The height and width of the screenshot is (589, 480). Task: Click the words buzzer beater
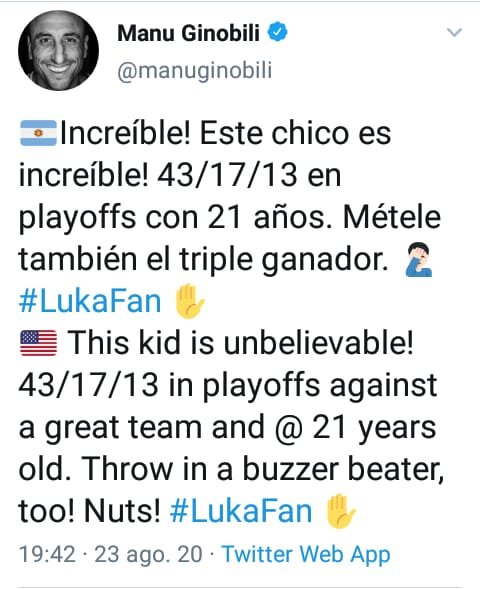pyautogui.click(x=341, y=469)
